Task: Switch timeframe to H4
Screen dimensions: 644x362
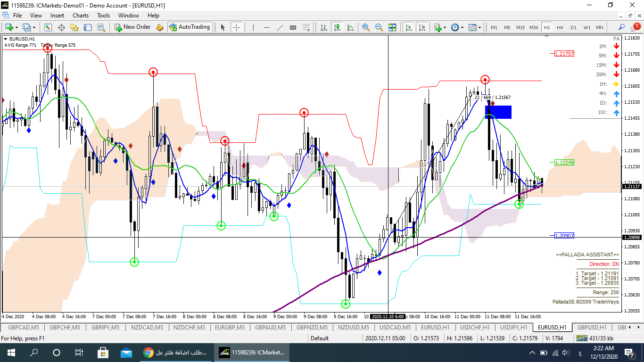Action: pyautogui.click(x=560, y=27)
